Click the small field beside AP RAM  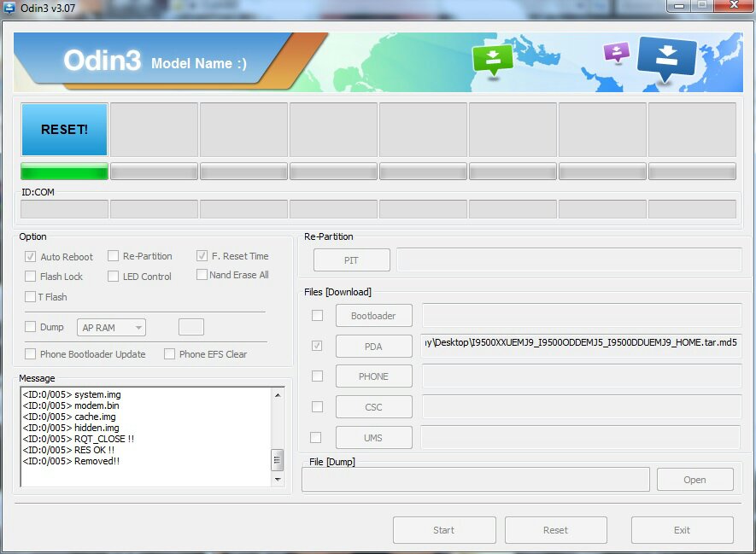(191, 327)
